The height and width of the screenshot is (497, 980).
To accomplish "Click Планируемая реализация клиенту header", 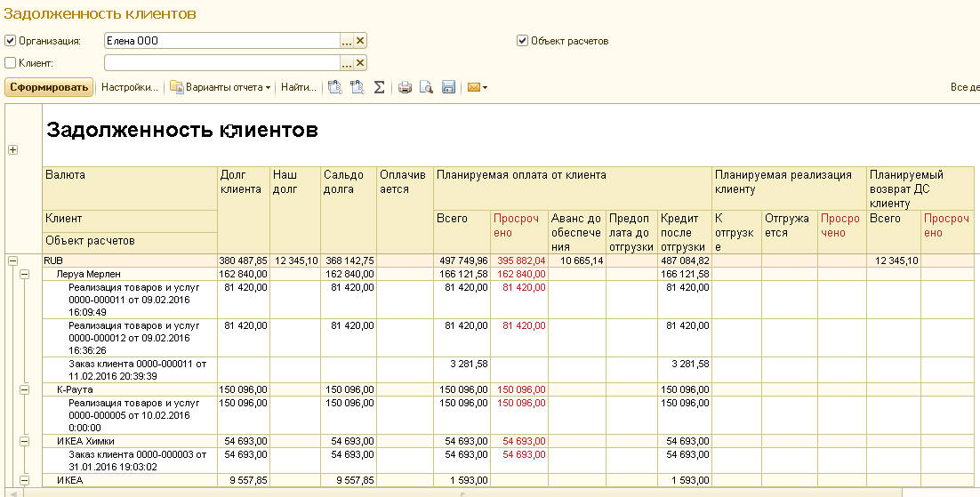I will [x=790, y=188].
